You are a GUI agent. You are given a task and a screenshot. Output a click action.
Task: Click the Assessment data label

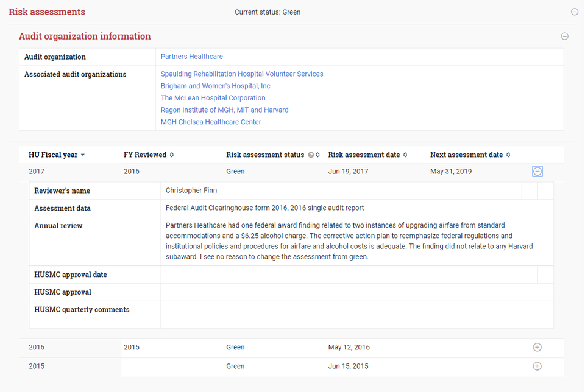[x=62, y=208]
